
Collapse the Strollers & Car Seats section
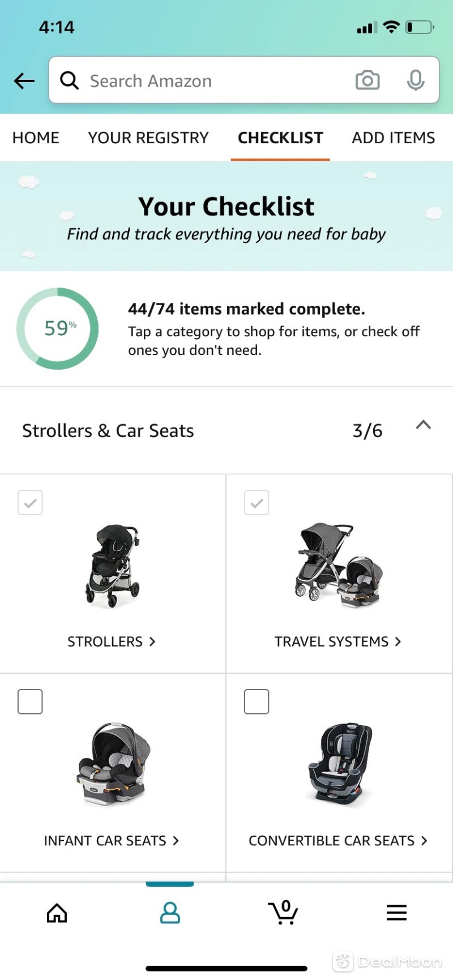click(424, 425)
